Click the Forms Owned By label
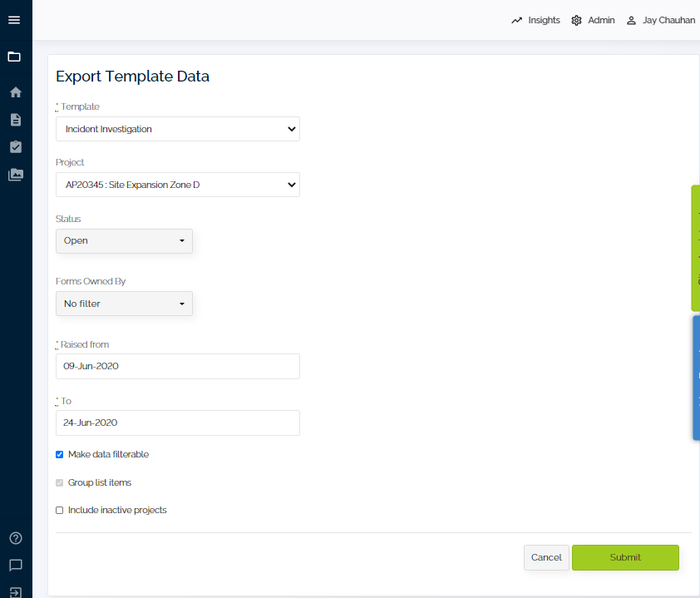Screen dimensions: 700x598 click(x=91, y=281)
